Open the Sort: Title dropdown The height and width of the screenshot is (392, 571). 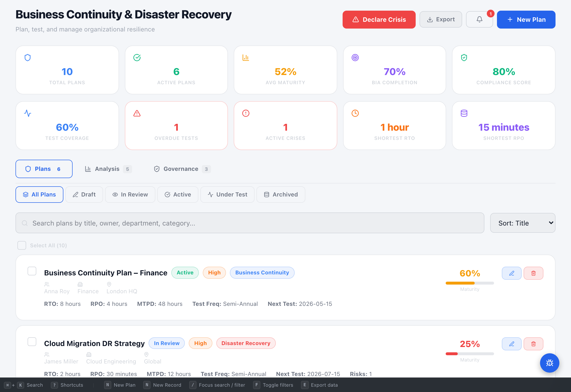click(x=522, y=223)
